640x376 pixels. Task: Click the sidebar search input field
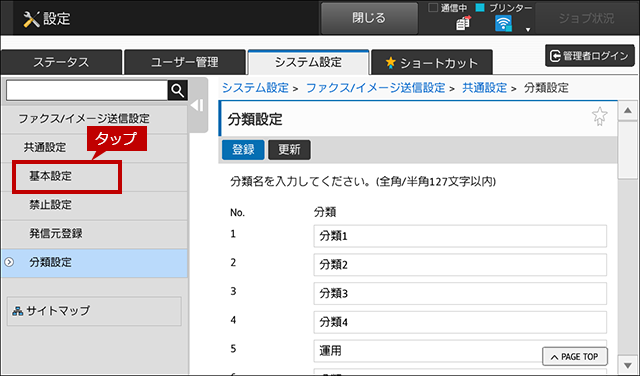coord(87,90)
